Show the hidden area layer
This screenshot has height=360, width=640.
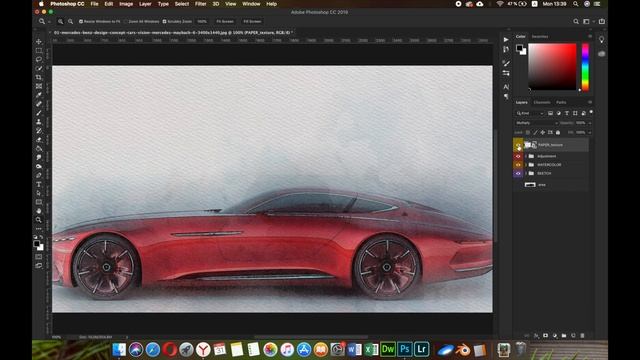click(518, 185)
